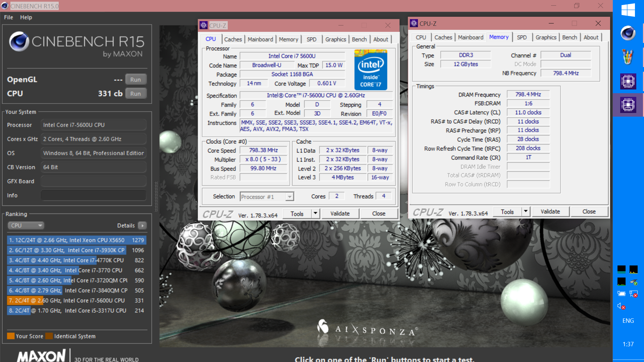644x362 pixels.
Task: Open the Windows Start button
Action: [x=628, y=10]
